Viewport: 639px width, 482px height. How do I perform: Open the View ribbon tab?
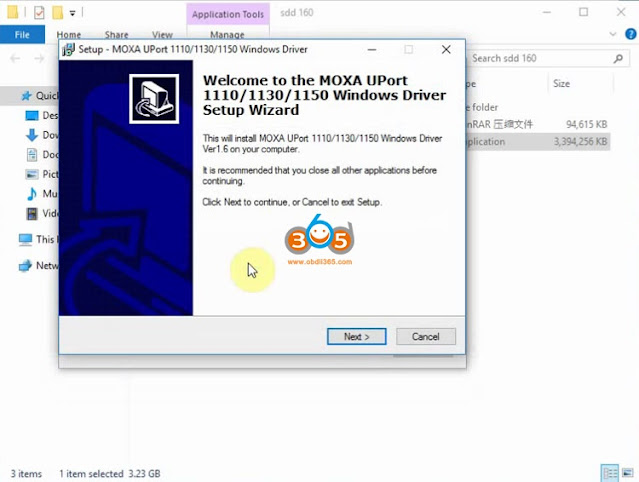tap(162, 35)
